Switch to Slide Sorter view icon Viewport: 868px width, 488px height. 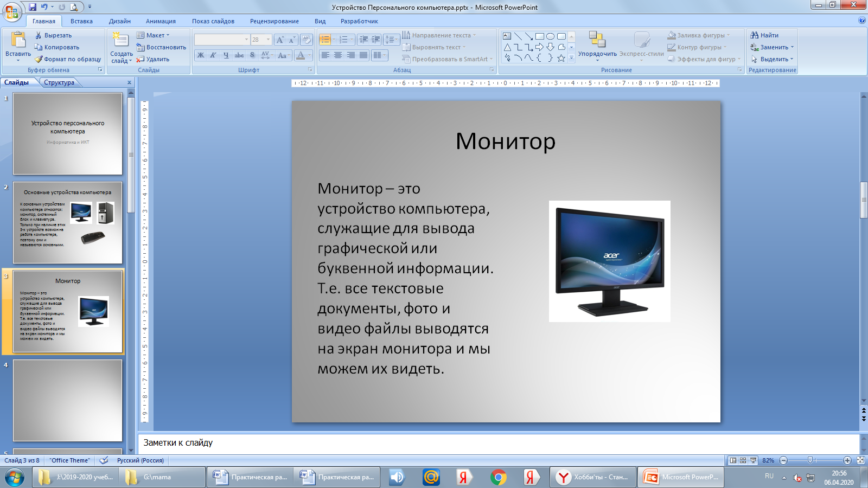743,460
